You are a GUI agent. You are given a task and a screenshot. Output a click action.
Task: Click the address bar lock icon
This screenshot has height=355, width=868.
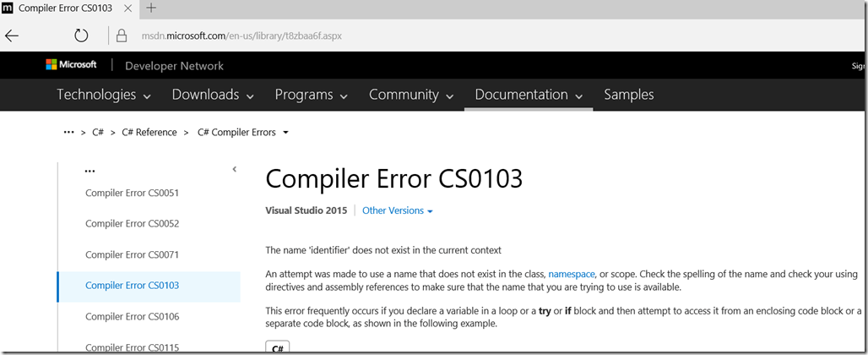click(x=122, y=36)
